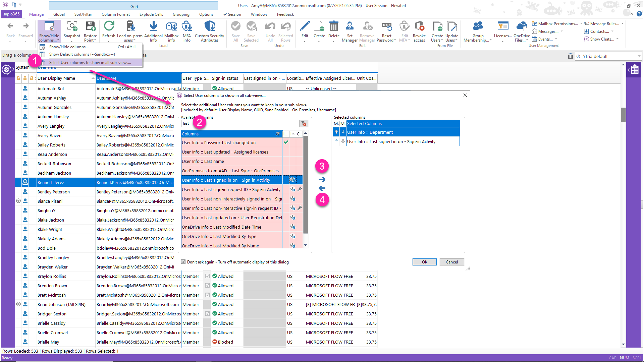
Task: Toggle the Session checkmark option
Action: 232,14
